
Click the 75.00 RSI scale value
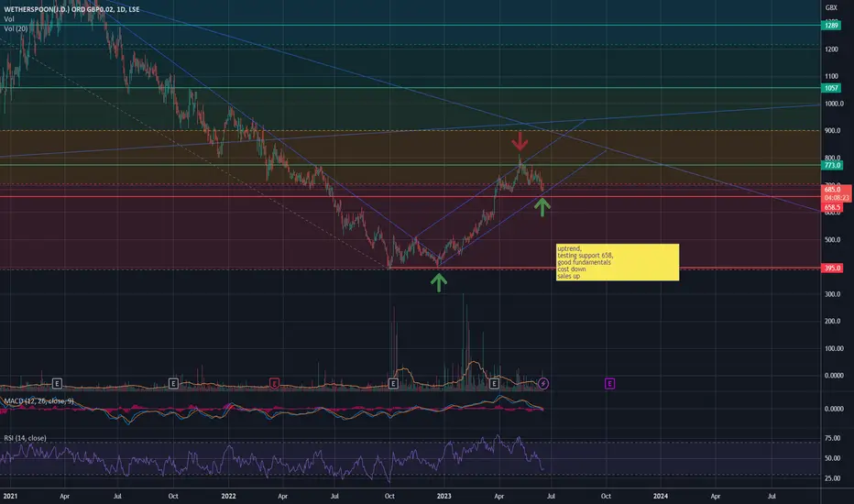[832, 438]
